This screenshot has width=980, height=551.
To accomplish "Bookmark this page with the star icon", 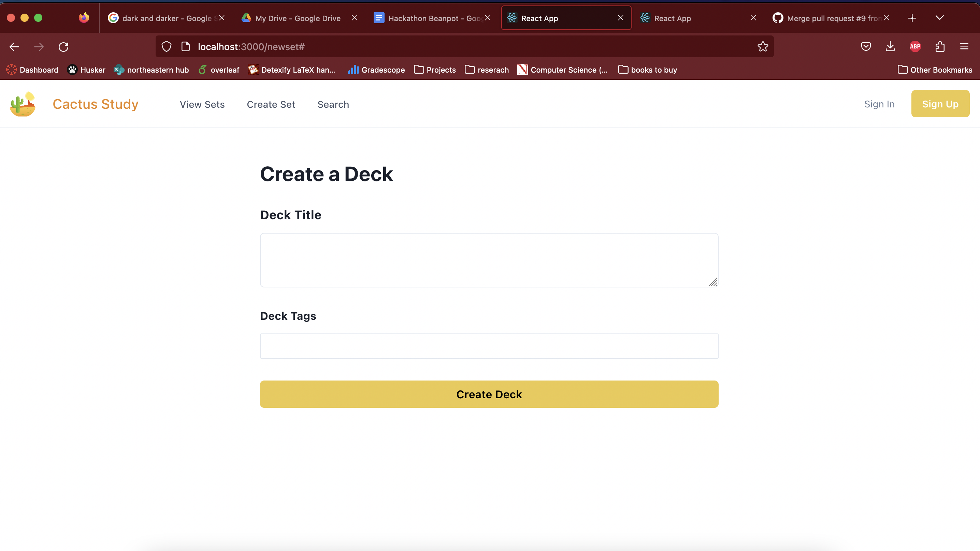I will pyautogui.click(x=762, y=47).
